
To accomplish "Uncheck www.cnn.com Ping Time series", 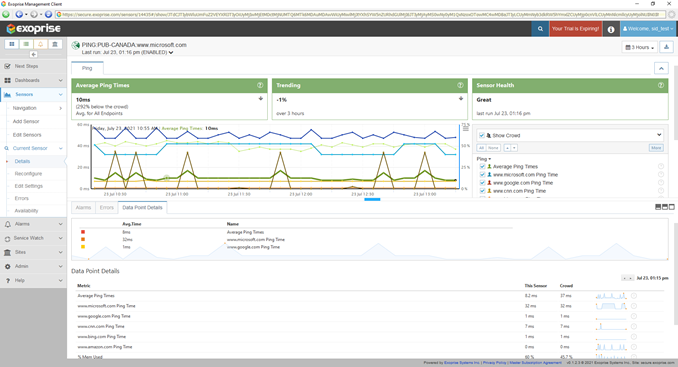I will pyautogui.click(x=483, y=191).
